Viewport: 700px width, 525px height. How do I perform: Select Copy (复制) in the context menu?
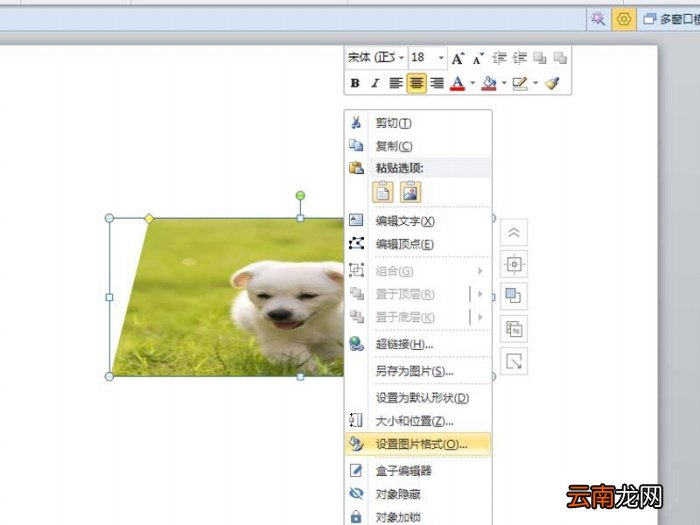(418, 146)
